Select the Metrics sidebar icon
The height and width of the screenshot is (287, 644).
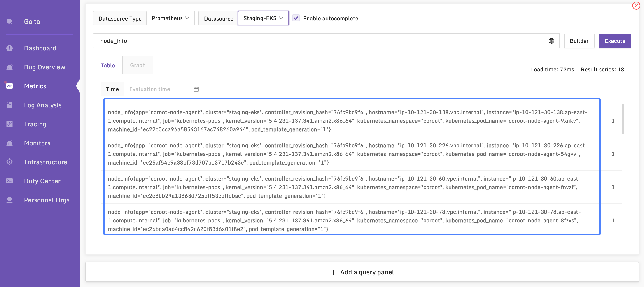tap(9, 86)
